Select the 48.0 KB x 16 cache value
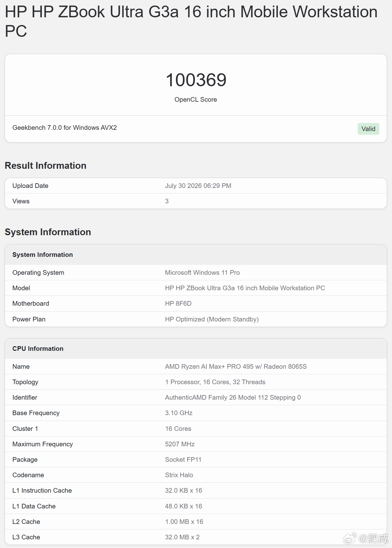 (183, 506)
